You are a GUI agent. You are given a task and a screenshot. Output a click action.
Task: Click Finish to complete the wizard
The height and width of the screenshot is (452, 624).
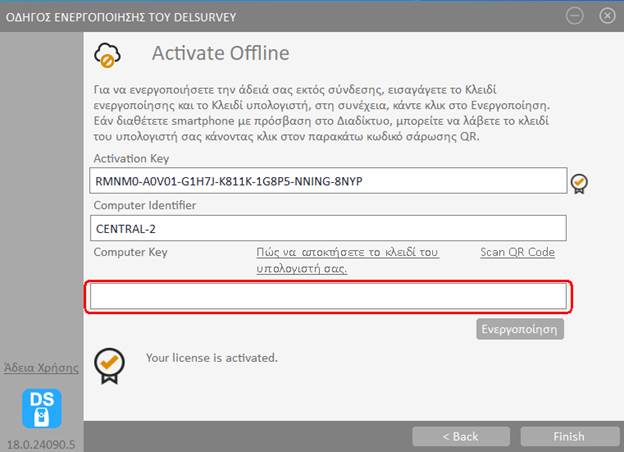coord(567,436)
